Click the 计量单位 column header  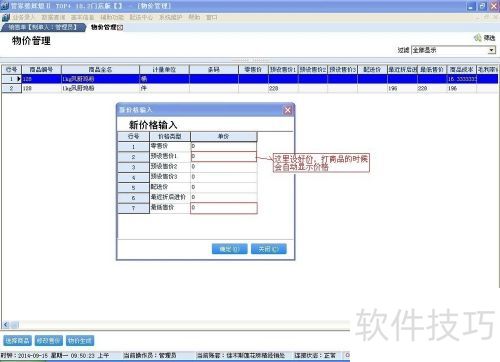click(x=164, y=70)
